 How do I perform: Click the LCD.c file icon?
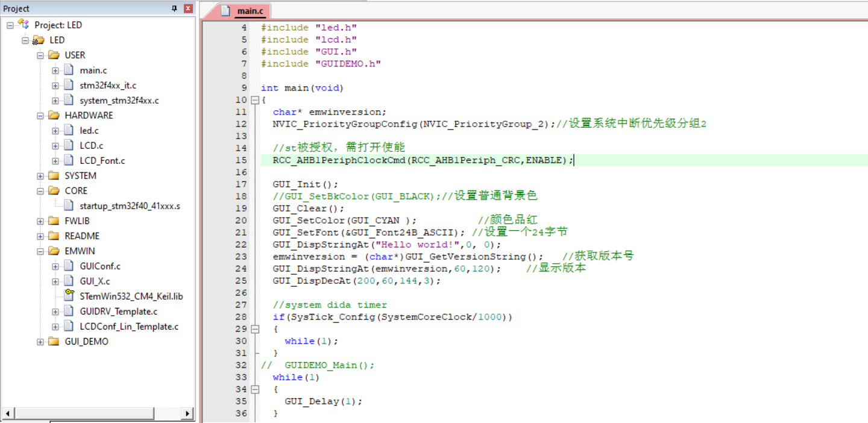(x=69, y=145)
